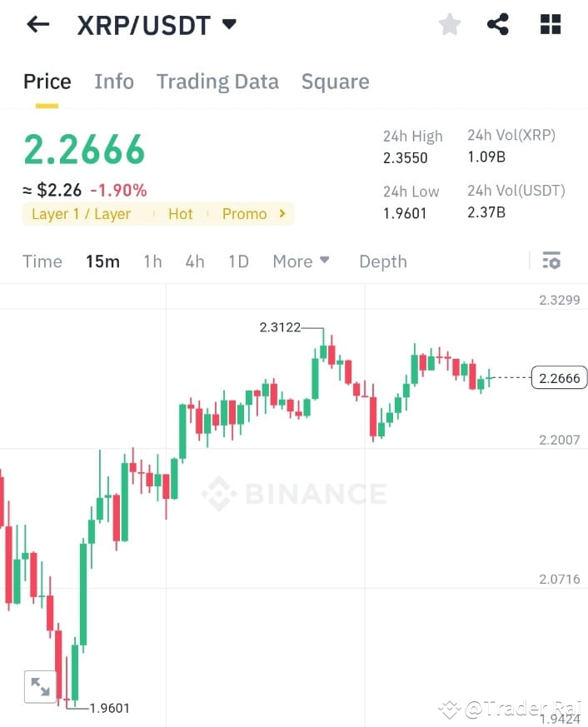Screen dimensions: 588x727
Task: Tap the Trader Raj watermark diamond icon
Action: (x=450, y=709)
